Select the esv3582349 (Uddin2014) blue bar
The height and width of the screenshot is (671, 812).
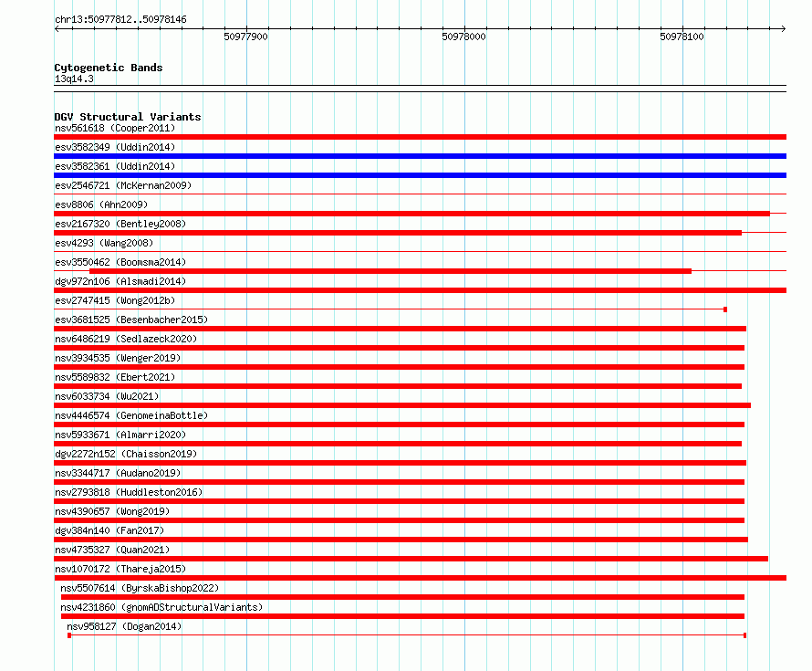click(x=420, y=156)
